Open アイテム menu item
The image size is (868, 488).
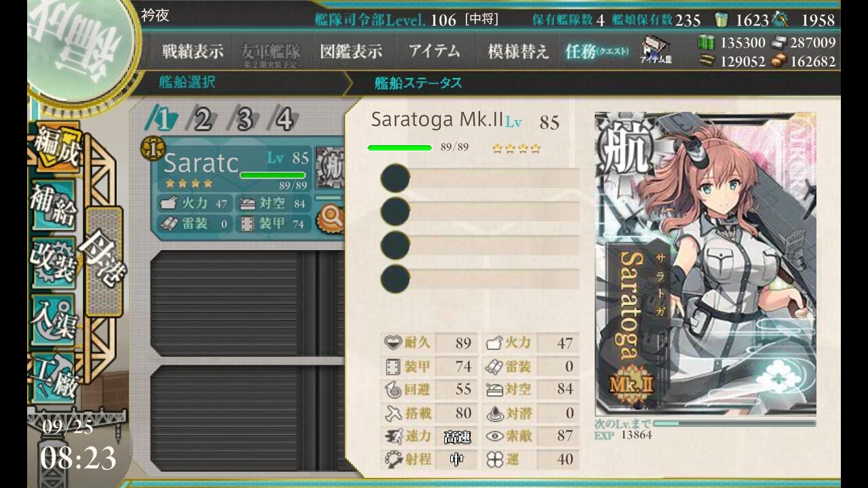435,52
